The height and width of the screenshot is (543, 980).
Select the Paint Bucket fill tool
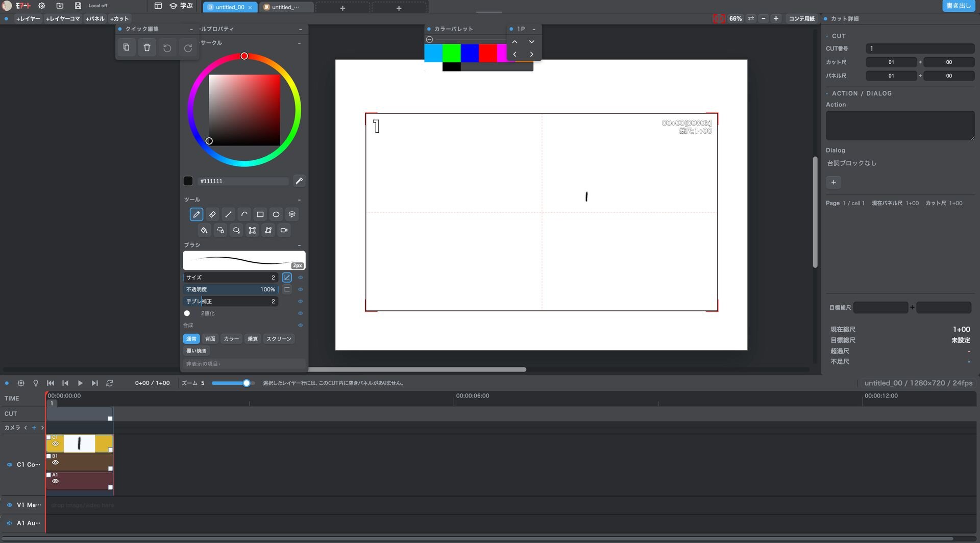[x=204, y=230]
